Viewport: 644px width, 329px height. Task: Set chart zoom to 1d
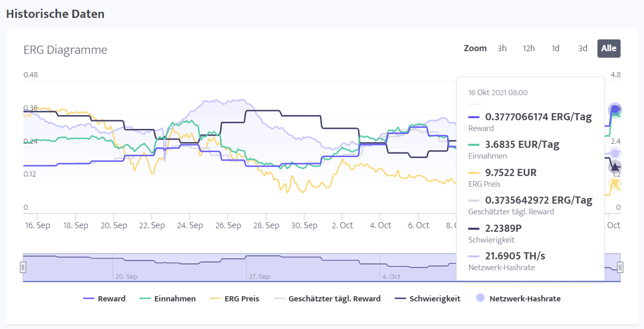point(555,48)
